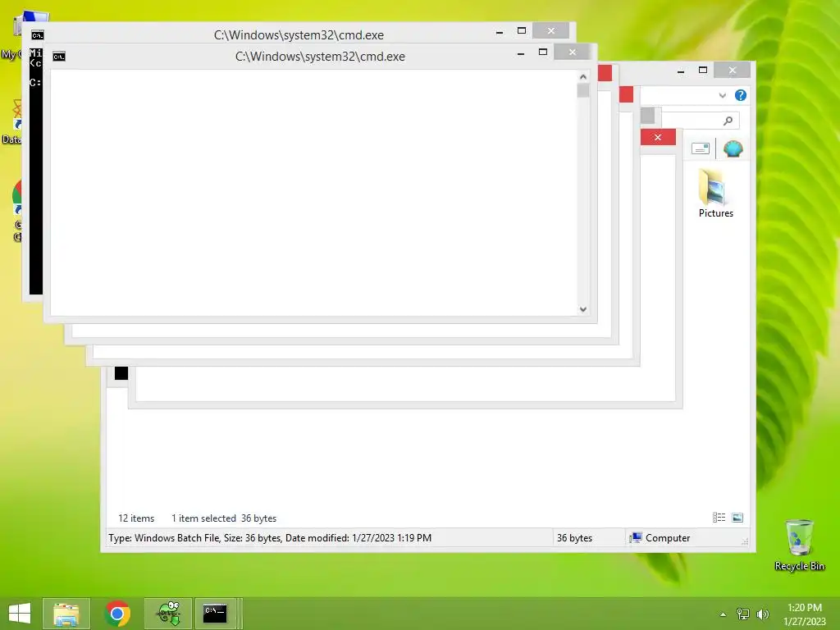Click "1 item selected 36 bytes" text
The height and width of the screenshot is (630, 840).
click(224, 518)
